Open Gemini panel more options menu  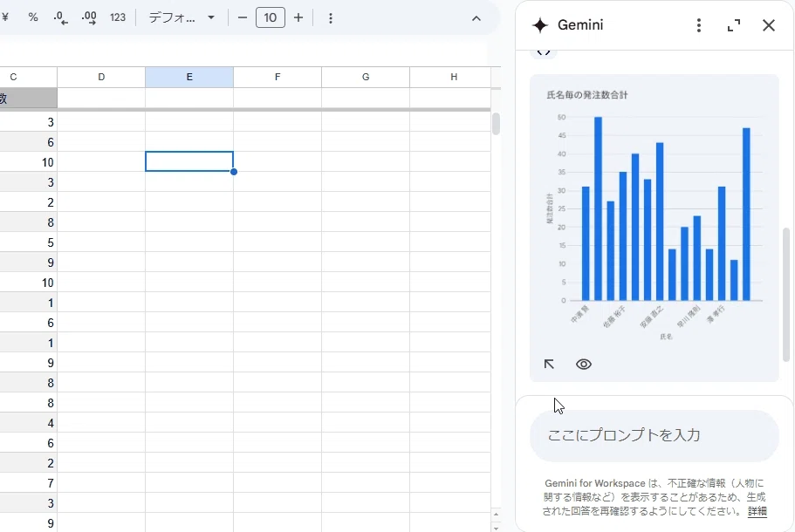pos(699,25)
